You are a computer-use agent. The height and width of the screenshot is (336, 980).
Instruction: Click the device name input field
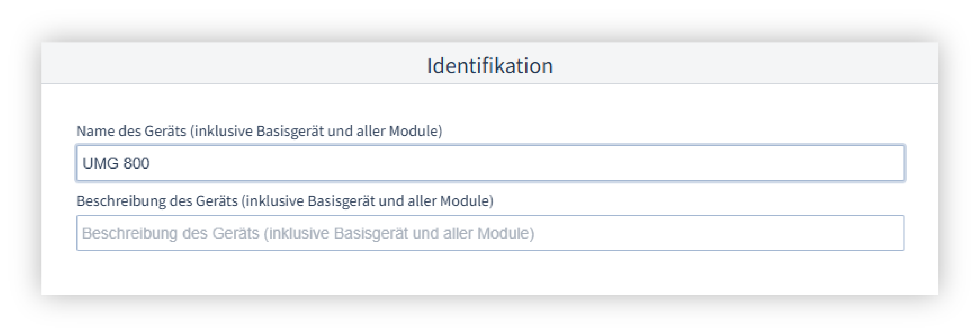(x=490, y=163)
